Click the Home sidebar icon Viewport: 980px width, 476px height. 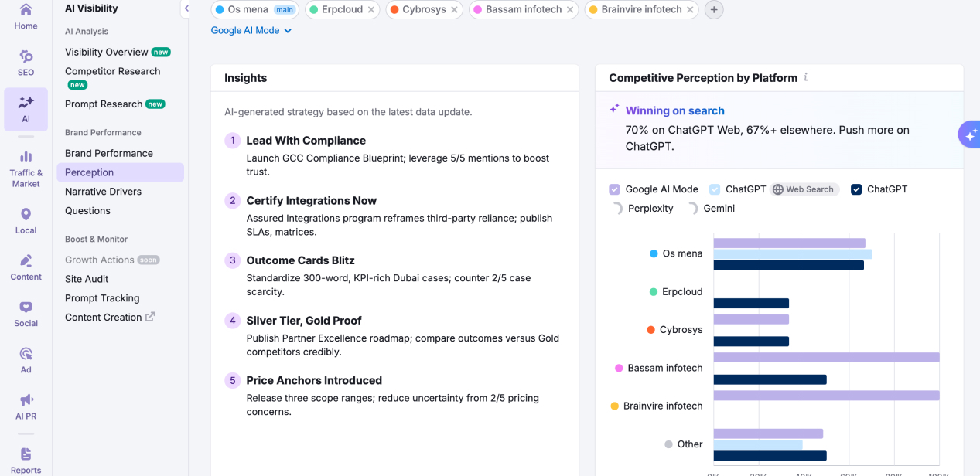(26, 10)
